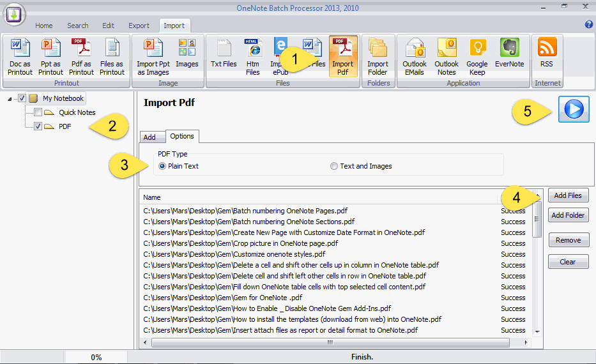Click the My Notebook book icon
This screenshot has width=596, height=364.
[33, 98]
